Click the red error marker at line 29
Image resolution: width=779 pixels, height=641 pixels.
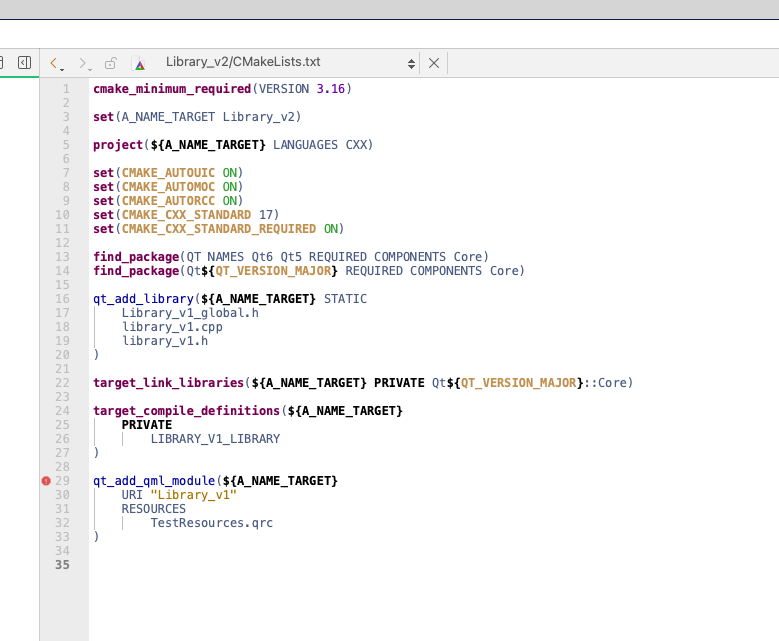tap(46, 481)
